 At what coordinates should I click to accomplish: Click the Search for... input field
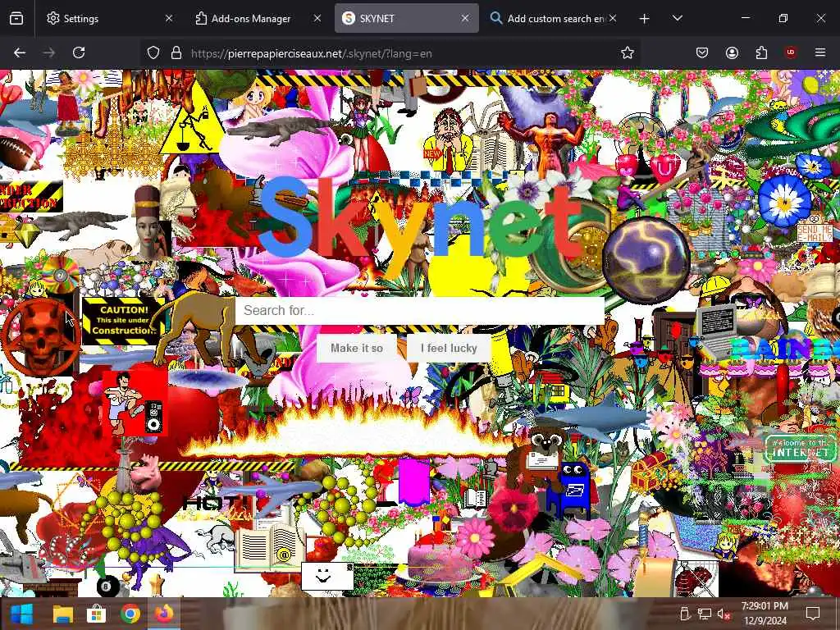point(420,310)
